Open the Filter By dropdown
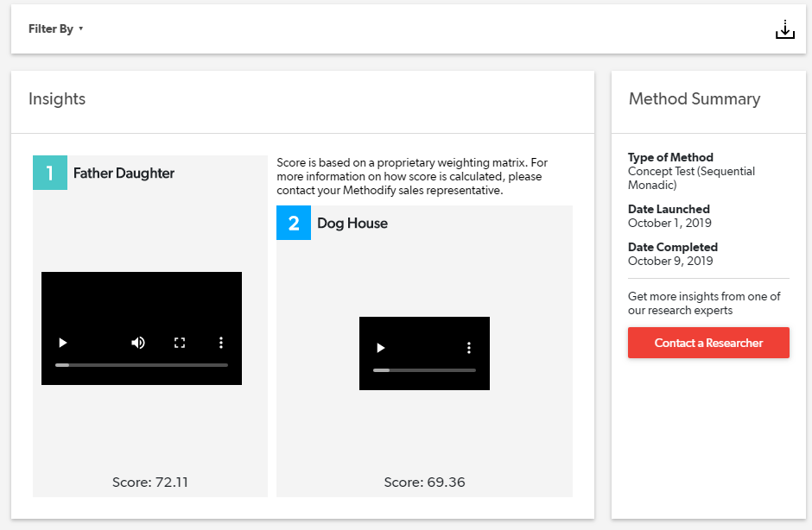Viewport: 812px width, 530px height. [x=55, y=29]
